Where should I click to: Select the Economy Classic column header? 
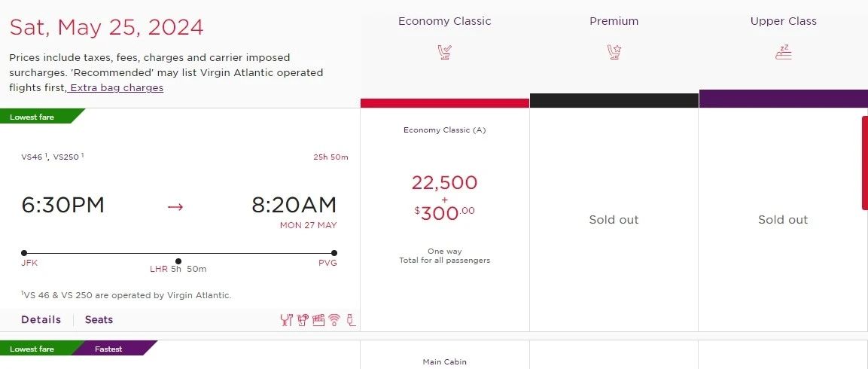pyautogui.click(x=445, y=21)
